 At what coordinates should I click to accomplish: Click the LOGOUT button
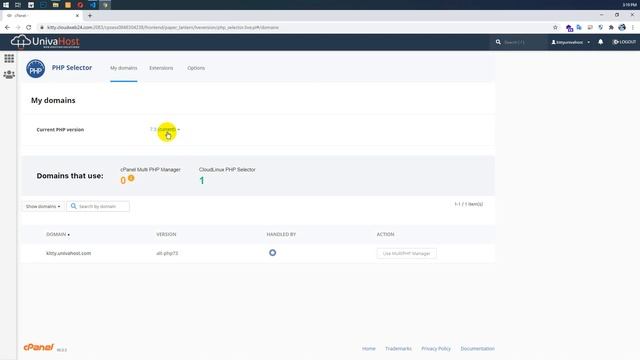click(x=624, y=42)
